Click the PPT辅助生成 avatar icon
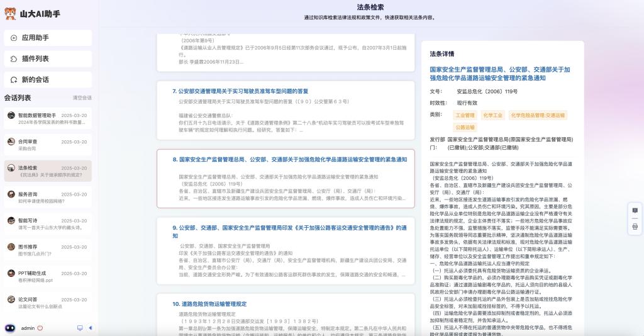The image size is (644, 336). (11, 273)
